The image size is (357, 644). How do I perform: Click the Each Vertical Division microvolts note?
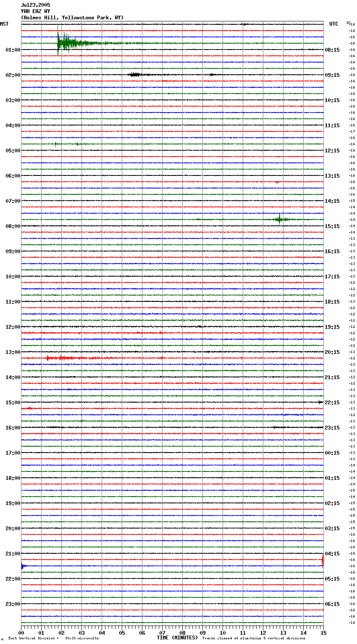point(53,639)
